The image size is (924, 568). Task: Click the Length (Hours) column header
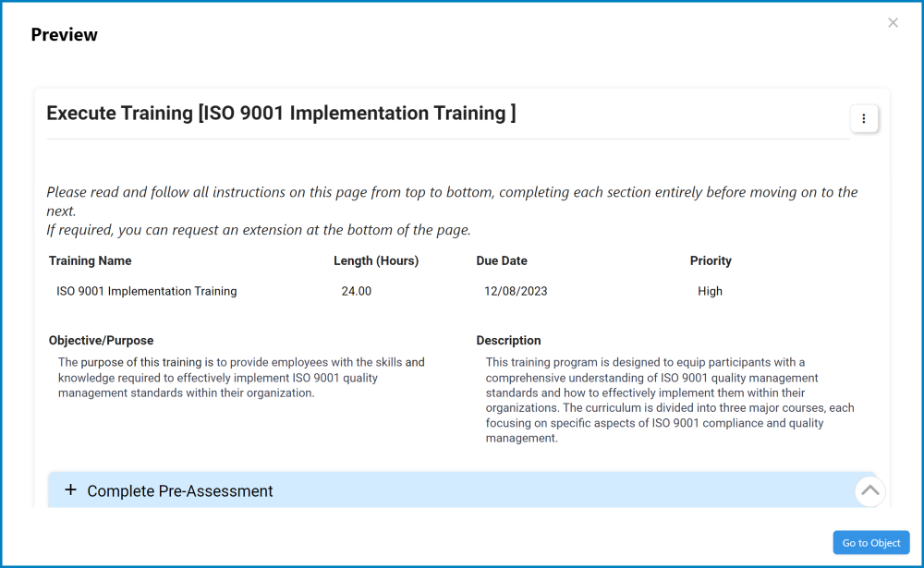coord(376,260)
